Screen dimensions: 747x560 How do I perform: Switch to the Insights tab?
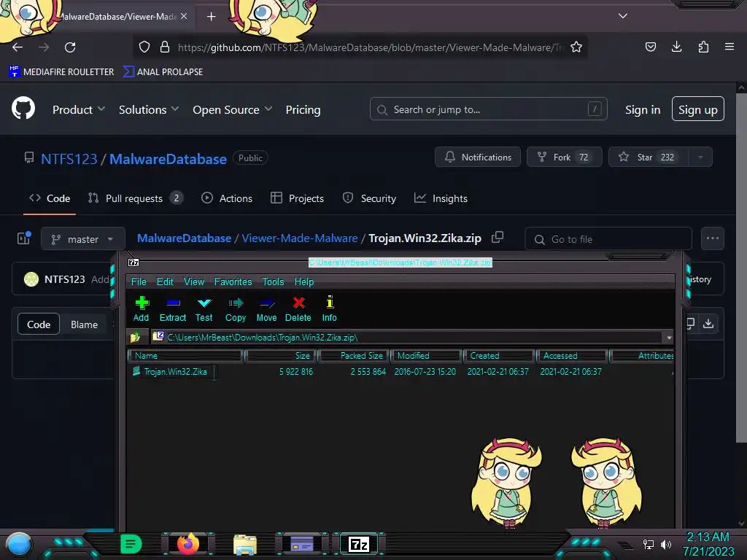click(441, 198)
